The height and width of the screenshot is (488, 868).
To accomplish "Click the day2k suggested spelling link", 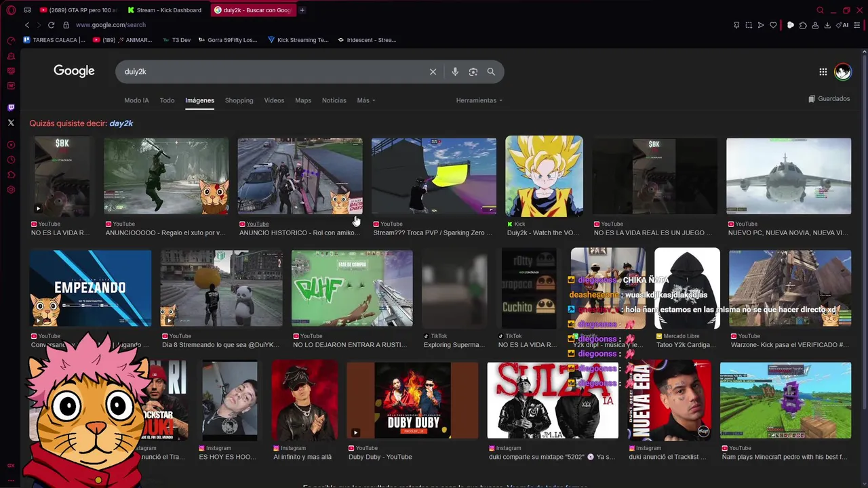I will click(121, 123).
